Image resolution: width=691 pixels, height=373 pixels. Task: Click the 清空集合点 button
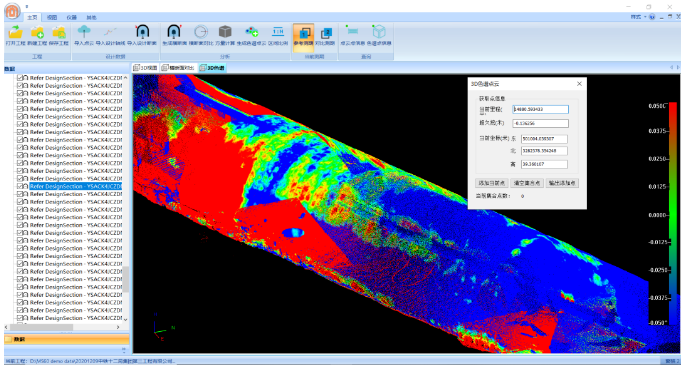tap(527, 183)
